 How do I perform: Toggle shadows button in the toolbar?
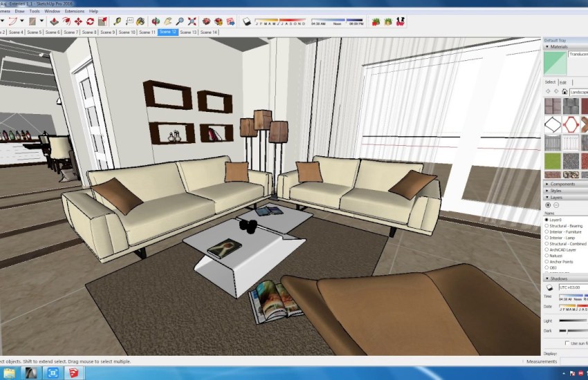point(246,21)
